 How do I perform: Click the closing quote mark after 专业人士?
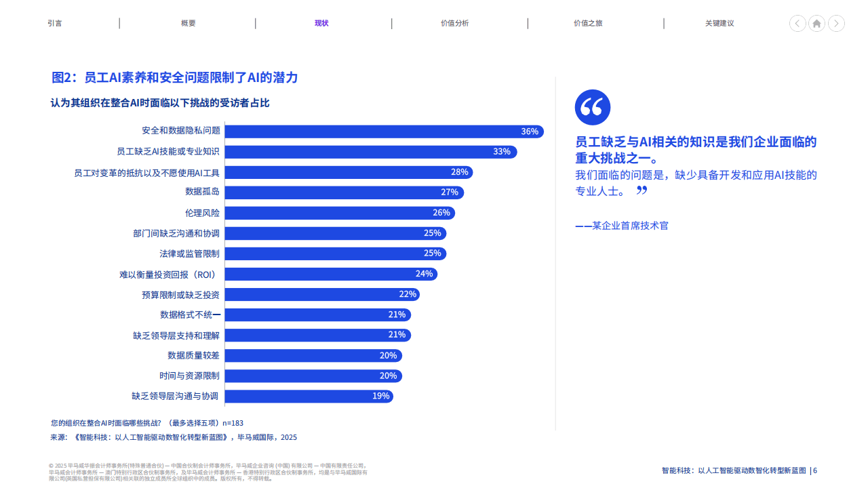point(642,191)
